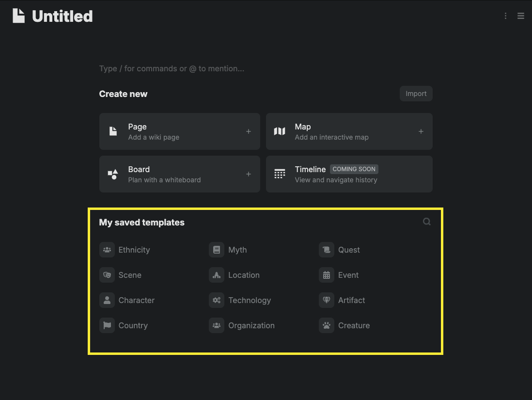Open the vertical three-dot options menu
This screenshot has height=400, width=532.
coord(505,16)
